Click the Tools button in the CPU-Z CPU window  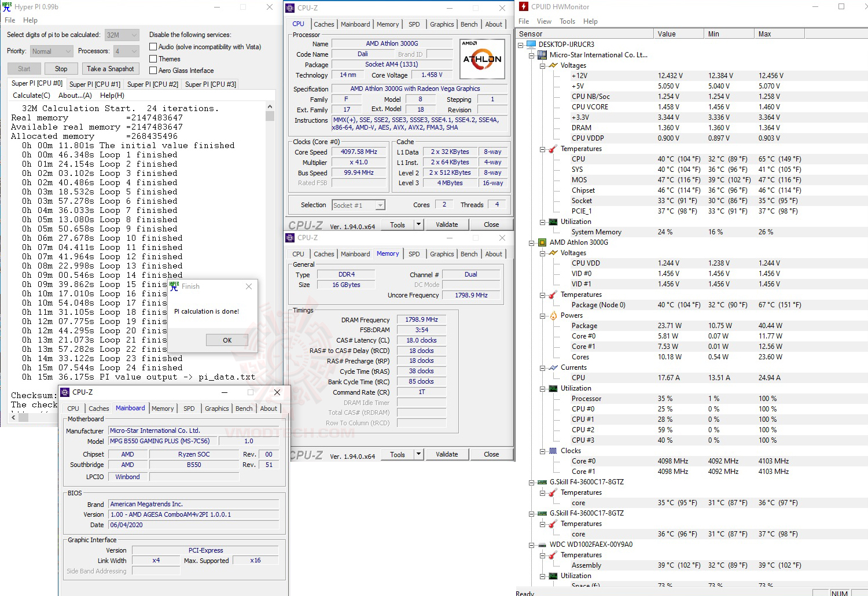click(x=398, y=225)
